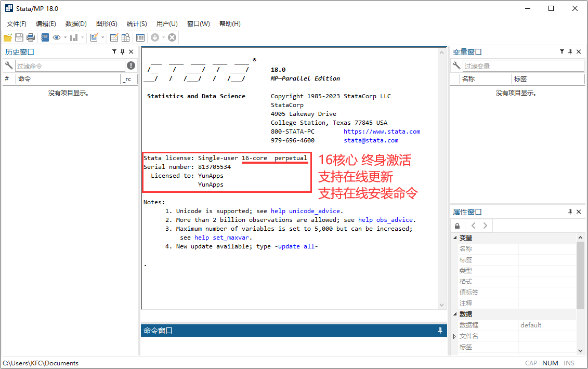Expand the 文件名 row in properties
The height and width of the screenshot is (369, 588).
(454, 336)
